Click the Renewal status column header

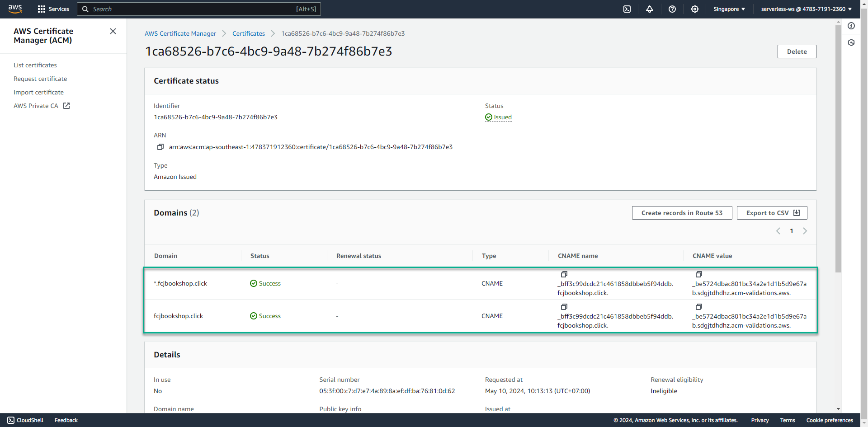click(x=359, y=256)
